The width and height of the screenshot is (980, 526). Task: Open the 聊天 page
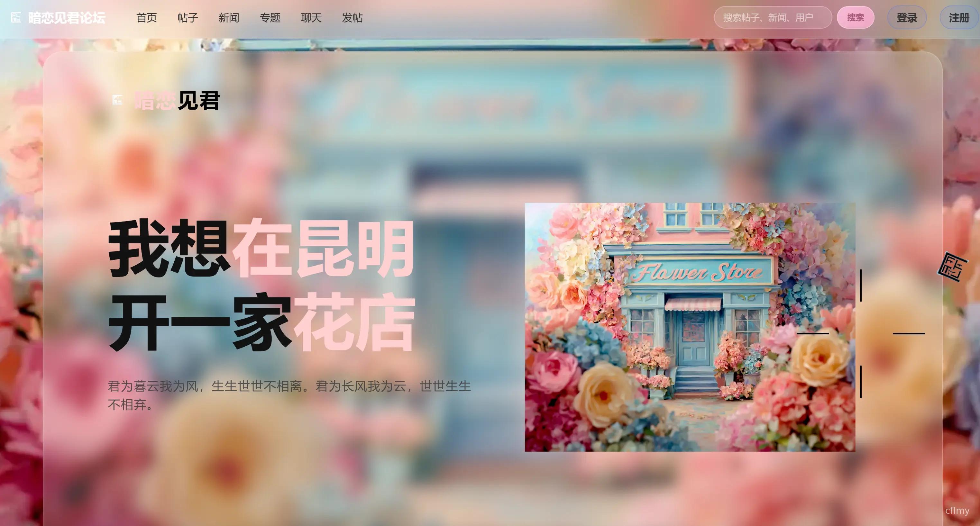311,18
